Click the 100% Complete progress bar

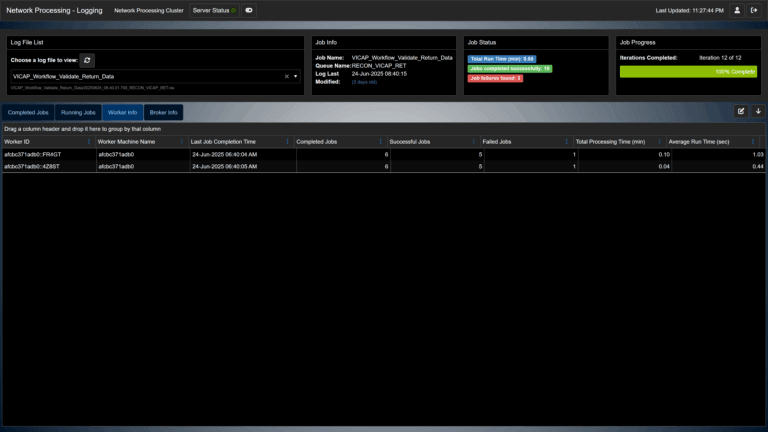(x=688, y=72)
